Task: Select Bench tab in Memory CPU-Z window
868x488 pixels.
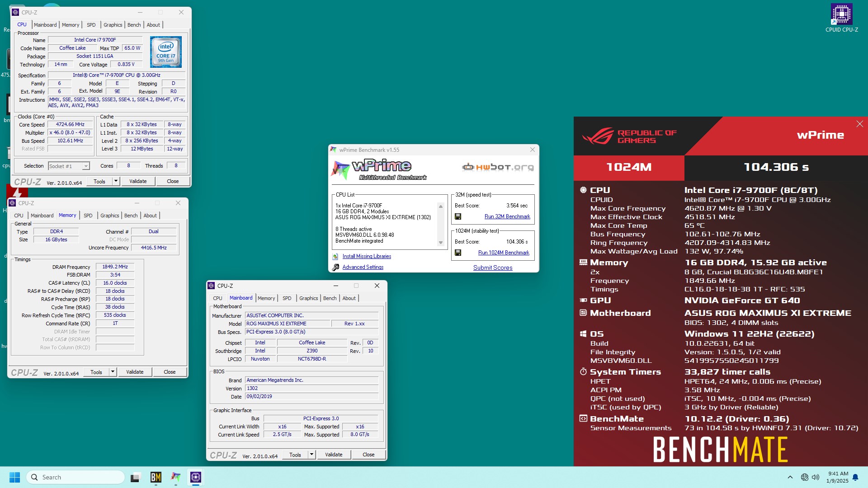Action: click(131, 216)
